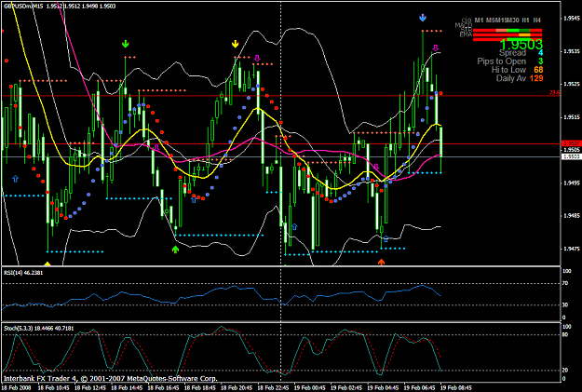Click magenta hollow arrow beside the yellow arrow
This screenshot has width=582, height=392.
click(257, 59)
